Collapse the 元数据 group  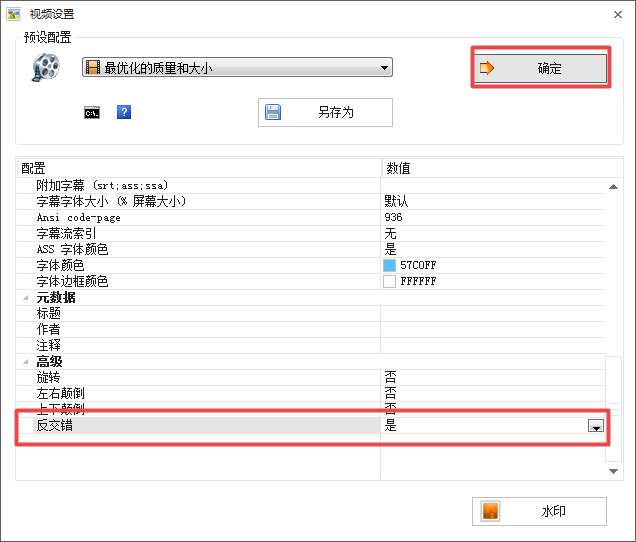click(x=27, y=298)
